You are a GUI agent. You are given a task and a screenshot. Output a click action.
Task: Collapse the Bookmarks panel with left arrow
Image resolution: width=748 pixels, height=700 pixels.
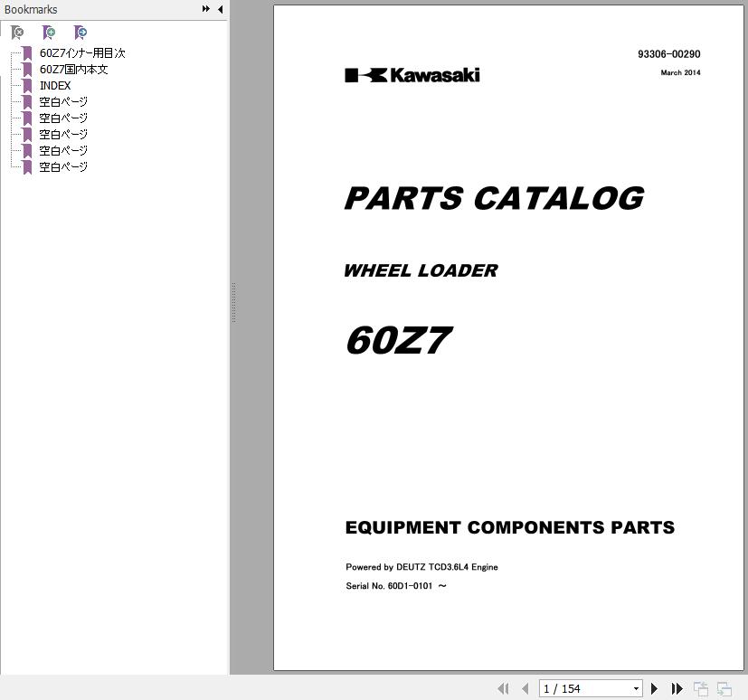(221, 9)
